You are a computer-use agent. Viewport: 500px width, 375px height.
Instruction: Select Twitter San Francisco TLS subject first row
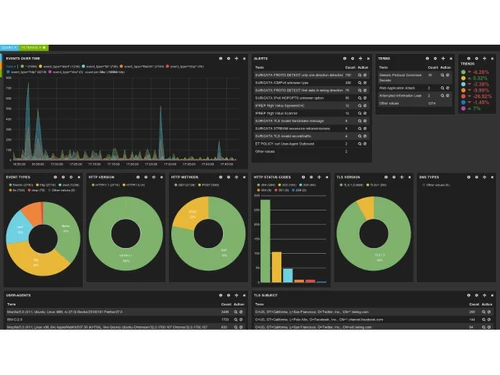click(x=373, y=312)
